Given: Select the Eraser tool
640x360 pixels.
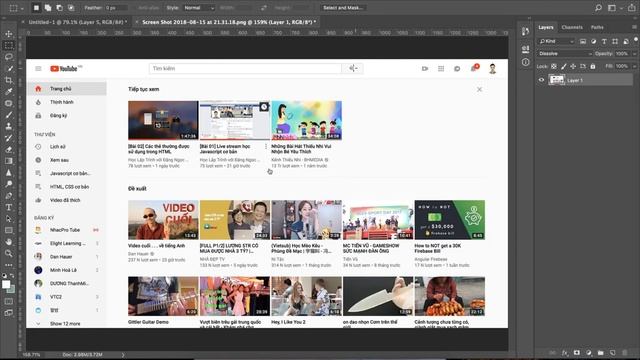Looking at the screenshot, I should pos(9,149).
